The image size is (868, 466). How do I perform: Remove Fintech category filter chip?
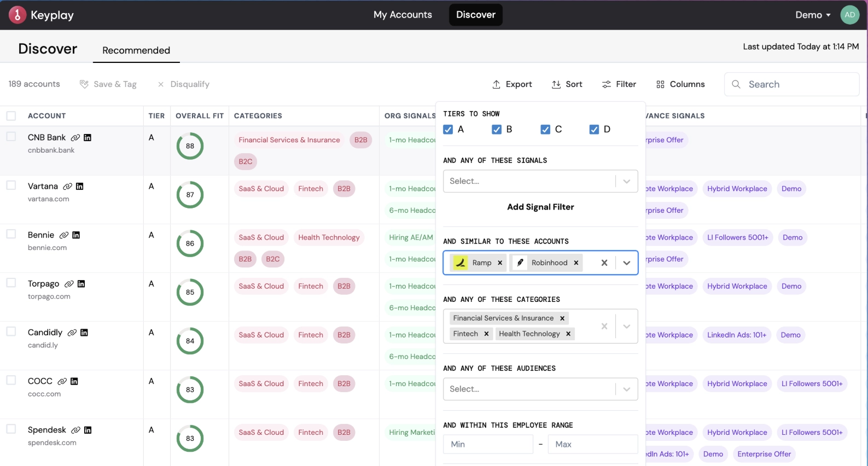pos(486,334)
